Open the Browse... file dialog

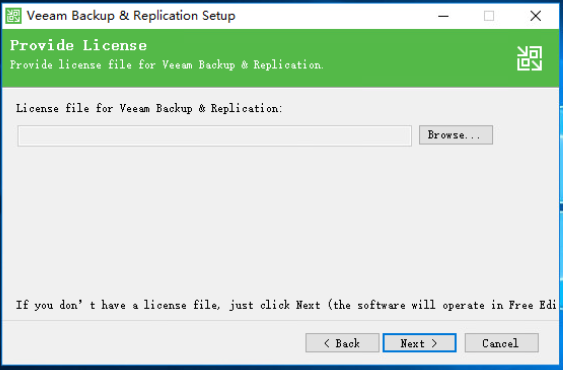pyautogui.click(x=456, y=135)
